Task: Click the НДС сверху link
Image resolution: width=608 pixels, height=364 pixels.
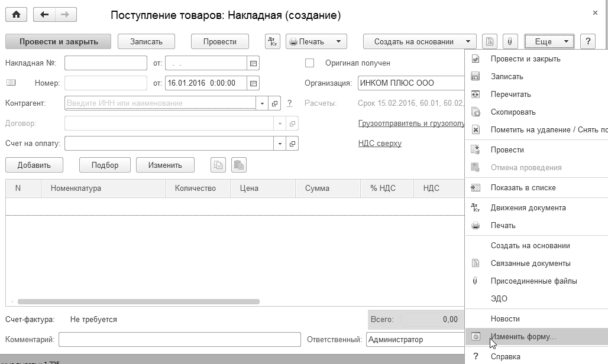Action: click(380, 143)
